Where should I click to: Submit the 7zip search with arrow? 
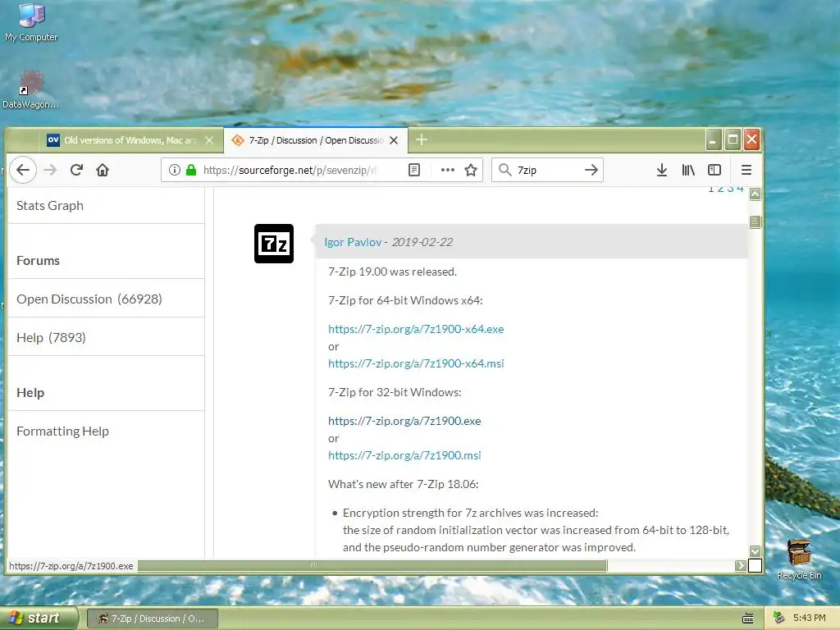click(x=591, y=170)
